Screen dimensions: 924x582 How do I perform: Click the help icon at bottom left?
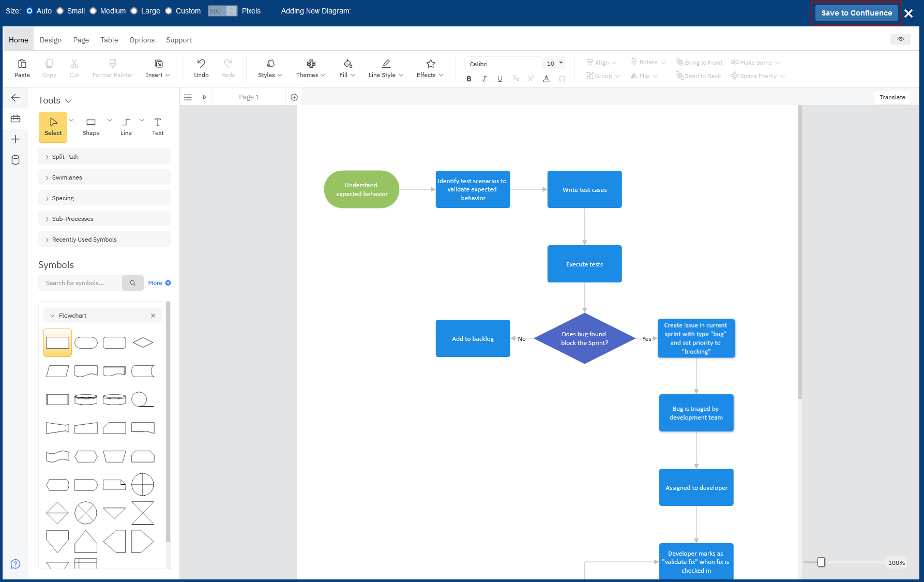pyautogui.click(x=16, y=564)
